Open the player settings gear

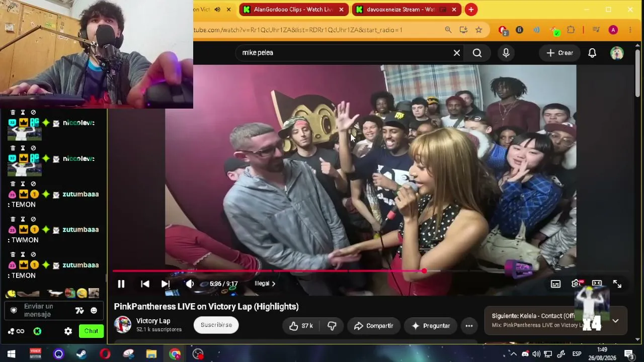576,284
